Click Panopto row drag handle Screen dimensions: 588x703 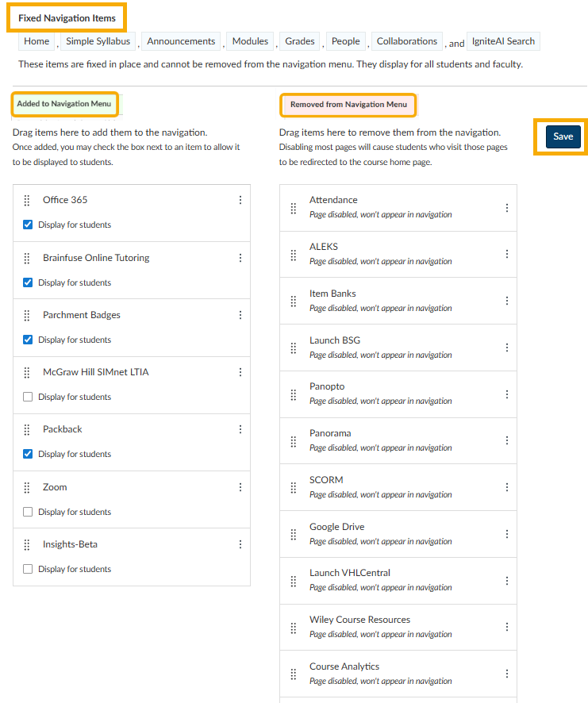[293, 394]
